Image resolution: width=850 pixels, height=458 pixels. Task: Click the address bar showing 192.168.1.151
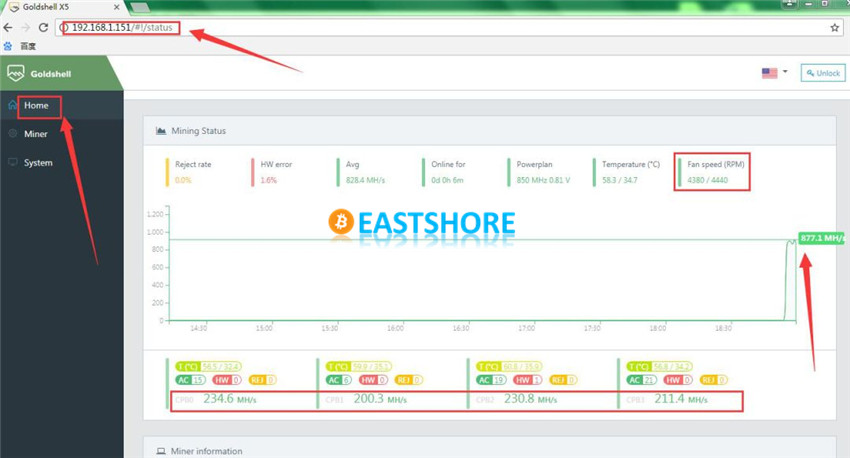point(449,28)
